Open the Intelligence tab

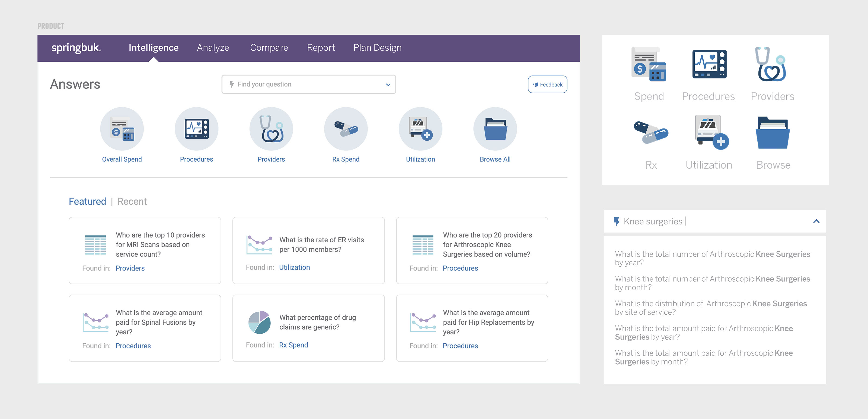click(154, 47)
